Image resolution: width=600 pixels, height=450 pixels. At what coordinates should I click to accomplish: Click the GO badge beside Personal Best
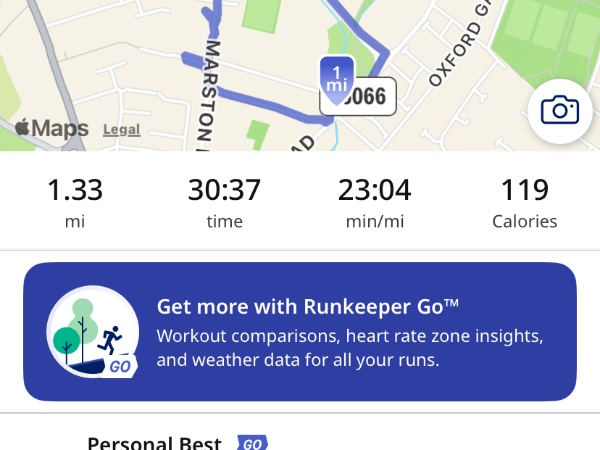[x=252, y=442]
